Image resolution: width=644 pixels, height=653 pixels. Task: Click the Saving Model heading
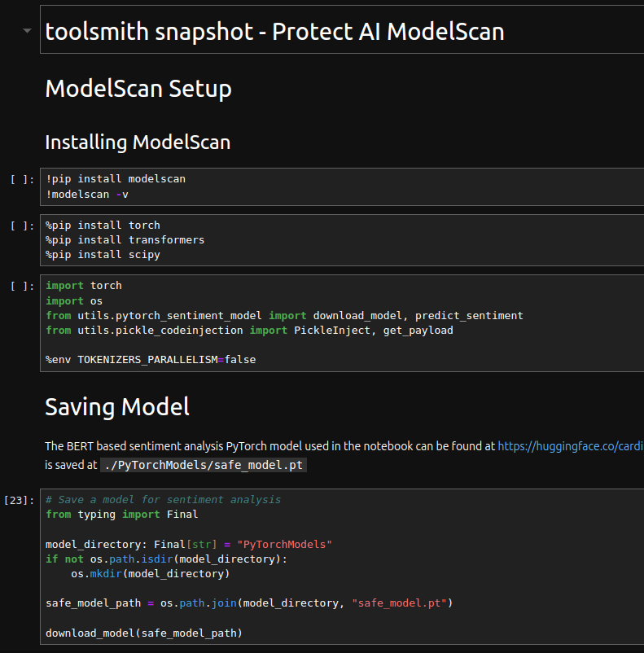117,406
